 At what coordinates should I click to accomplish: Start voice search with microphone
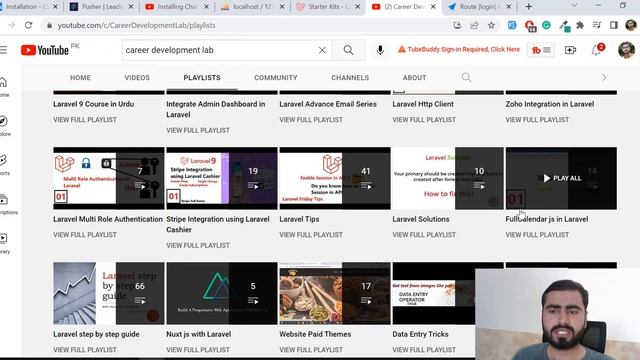coord(380,50)
